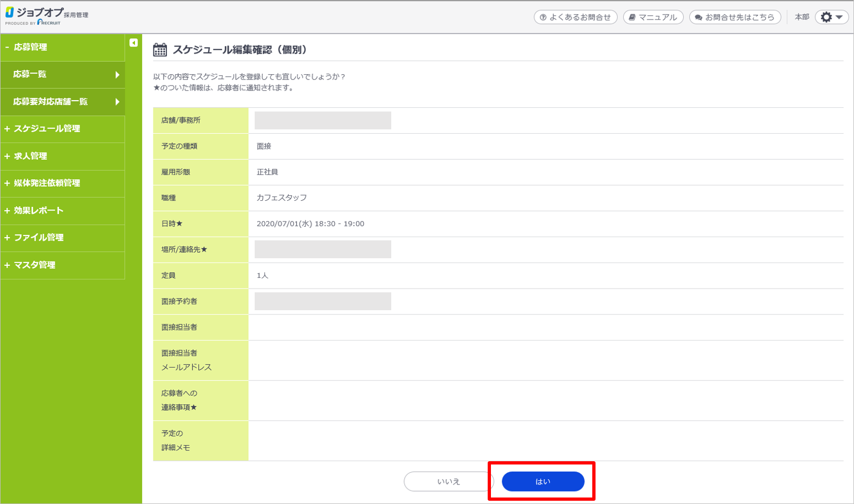Click the arrow next to 応募一覧

pyautogui.click(x=117, y=75)
